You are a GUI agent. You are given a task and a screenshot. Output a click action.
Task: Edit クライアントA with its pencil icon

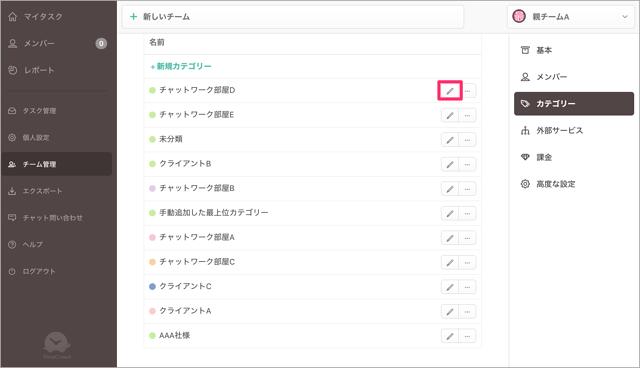[x=450, y=311]
